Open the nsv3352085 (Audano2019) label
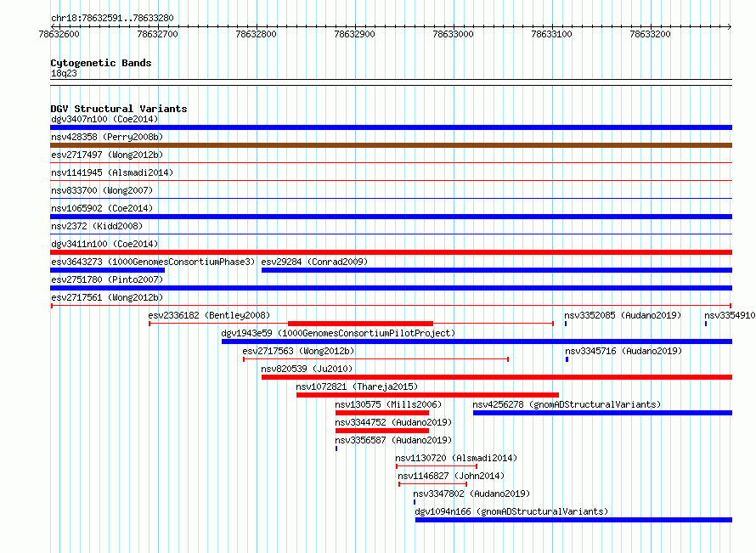This screenshot has height=553, width=756. [623, 315]
